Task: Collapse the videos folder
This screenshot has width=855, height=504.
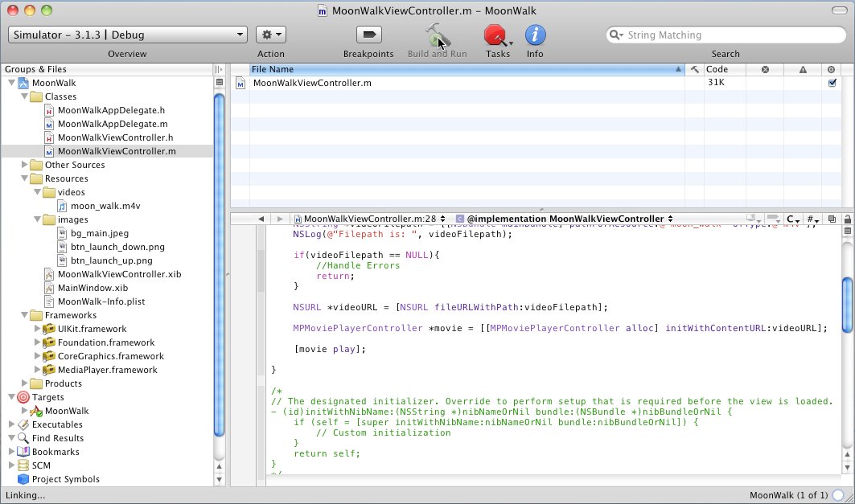Action: tap(37, 192)
